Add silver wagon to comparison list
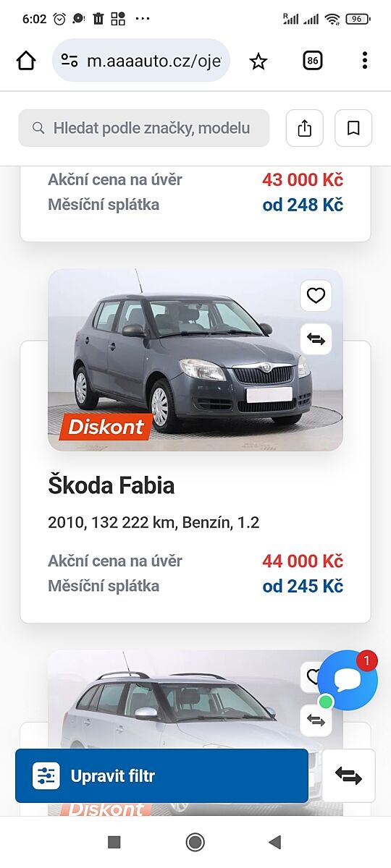The height and width of the screenshot is (868, 391). [316, 720]
